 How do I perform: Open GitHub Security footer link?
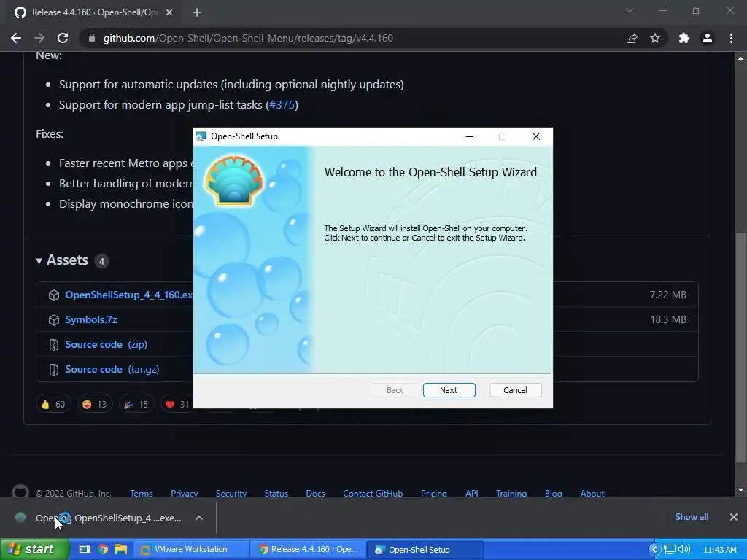click(231, 494)
